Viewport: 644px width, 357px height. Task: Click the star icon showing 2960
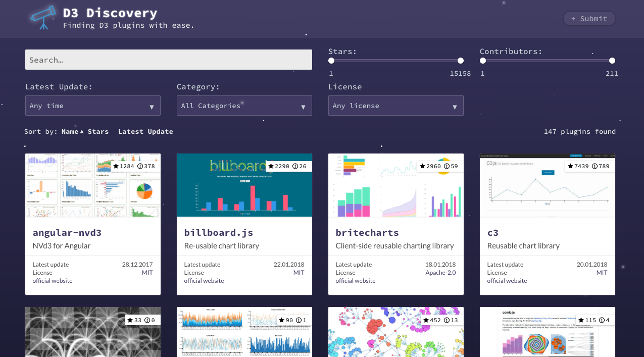click(x=423, y=166)
